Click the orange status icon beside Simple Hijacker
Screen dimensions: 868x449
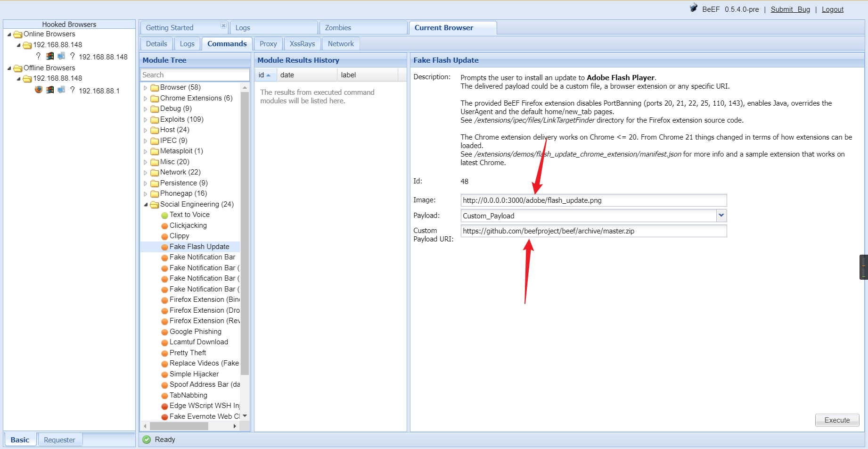[x=164, y=374]
